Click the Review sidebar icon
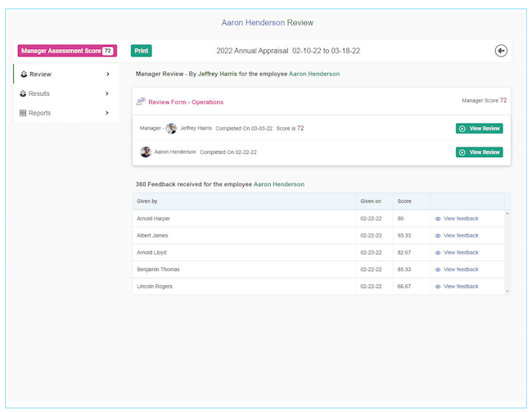The image size is (532, 412). [x=24, y=74]
